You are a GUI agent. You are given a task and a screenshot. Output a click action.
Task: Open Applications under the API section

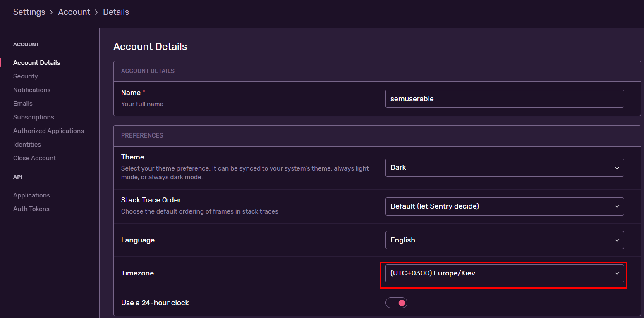pos(31,195)
